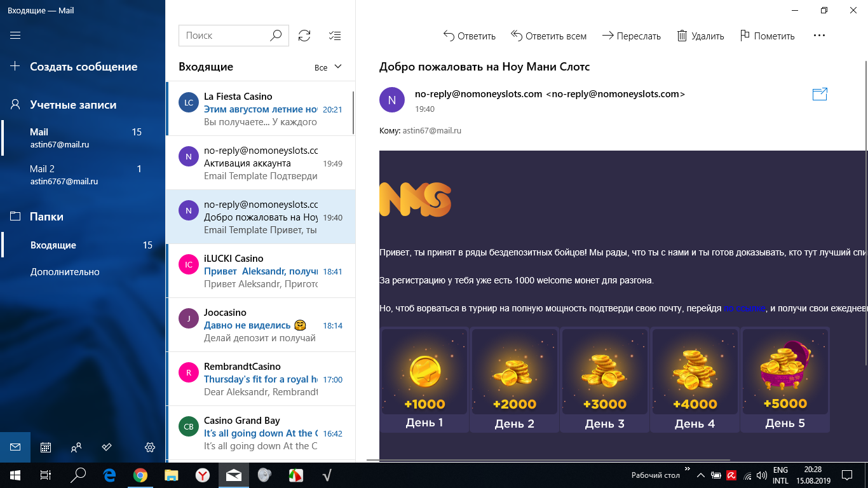
Task: Open the Windows Start menu
Action: (15, 475)
